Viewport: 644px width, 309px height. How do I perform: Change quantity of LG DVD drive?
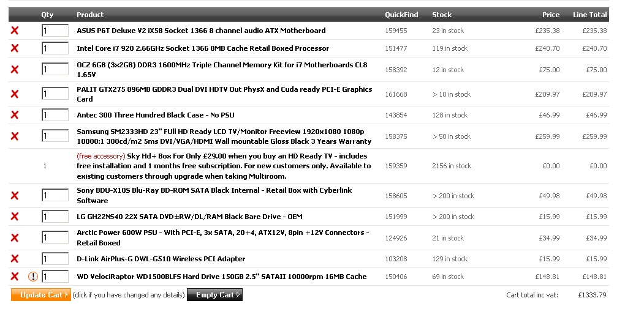click(x=55, y=217)
